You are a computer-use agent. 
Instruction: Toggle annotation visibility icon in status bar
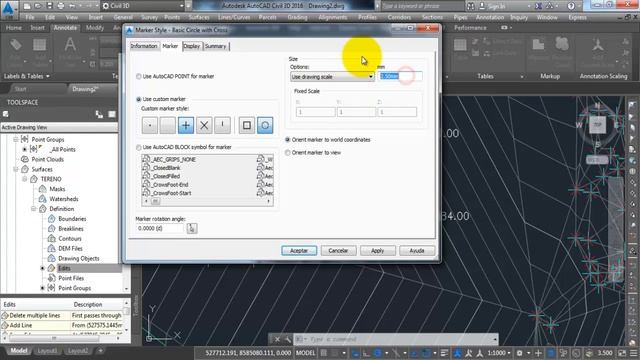[x=458, y=353]
